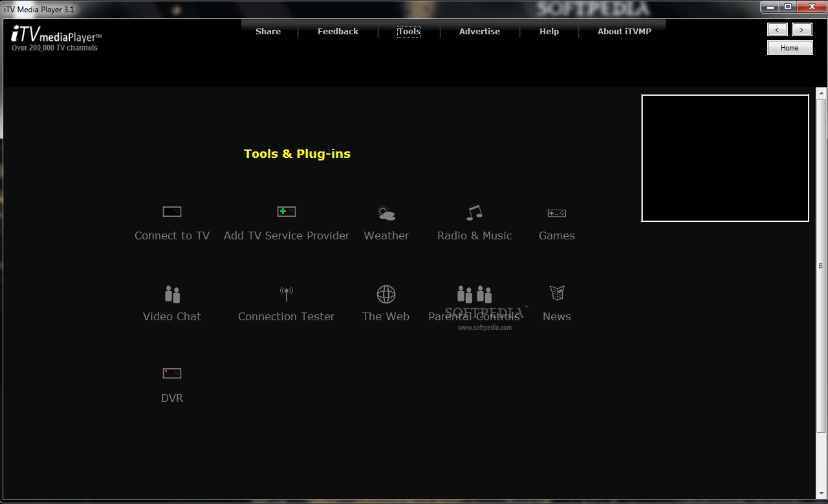Launch the Connection Tester antenna icon
828x504 pixels.
pos(287,294)
